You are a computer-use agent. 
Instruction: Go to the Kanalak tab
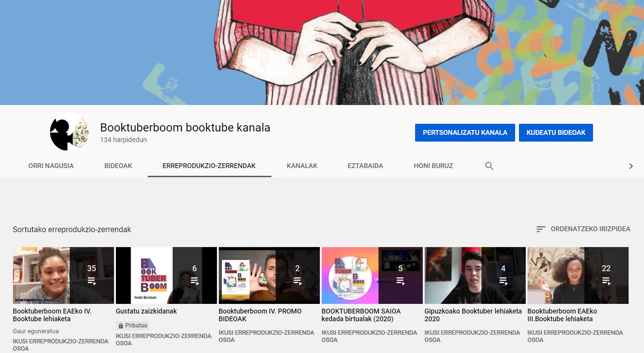(x=302, y=166)
